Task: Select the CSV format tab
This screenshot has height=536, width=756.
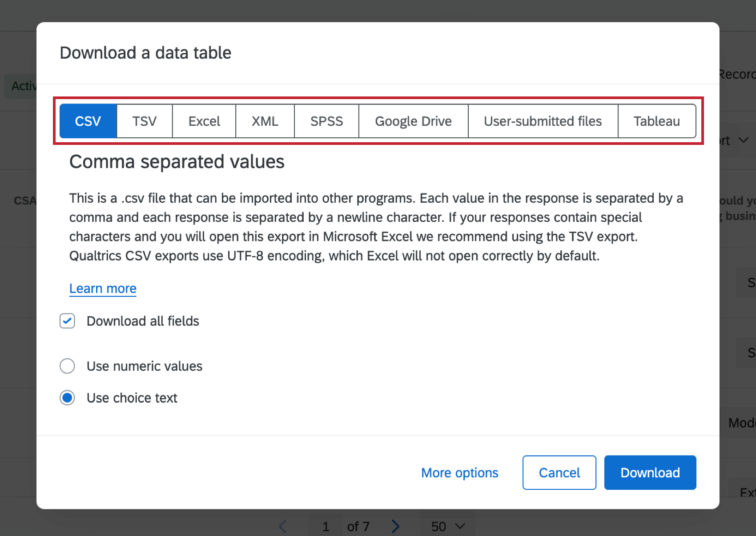Action: (x=88, y=121)
